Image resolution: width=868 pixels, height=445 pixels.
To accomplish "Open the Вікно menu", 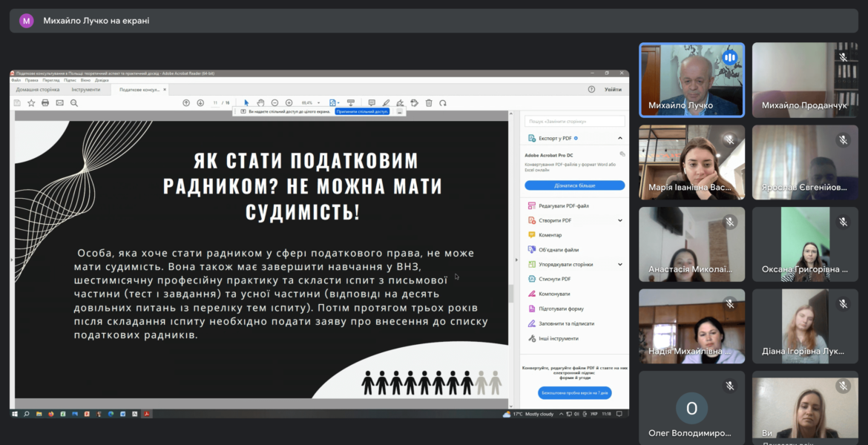I will pyautogui.click(x=85, y=80).
